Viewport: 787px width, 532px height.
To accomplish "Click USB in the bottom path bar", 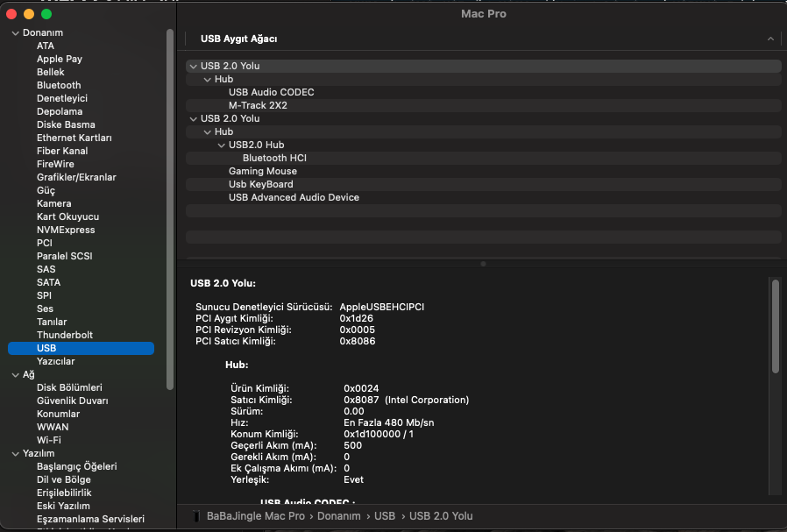I will point(385,516).
